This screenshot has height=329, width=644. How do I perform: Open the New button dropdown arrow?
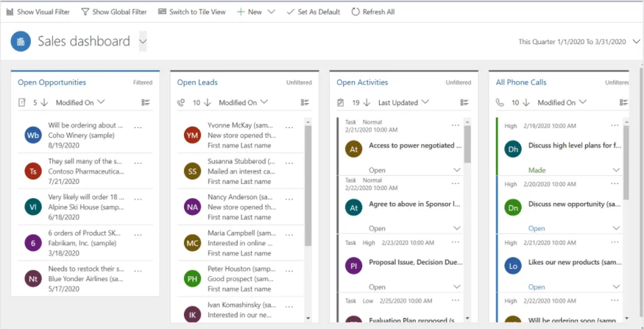(271, 12)
